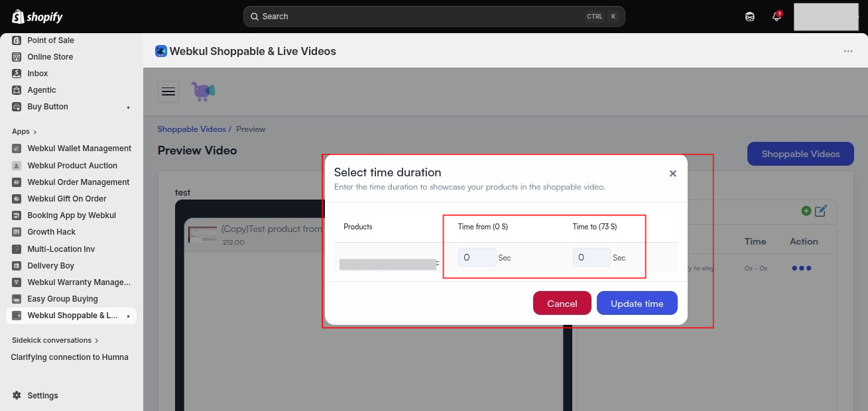Close the Select time duration dialog
This screenshot has width=868, height=411.
673,174
